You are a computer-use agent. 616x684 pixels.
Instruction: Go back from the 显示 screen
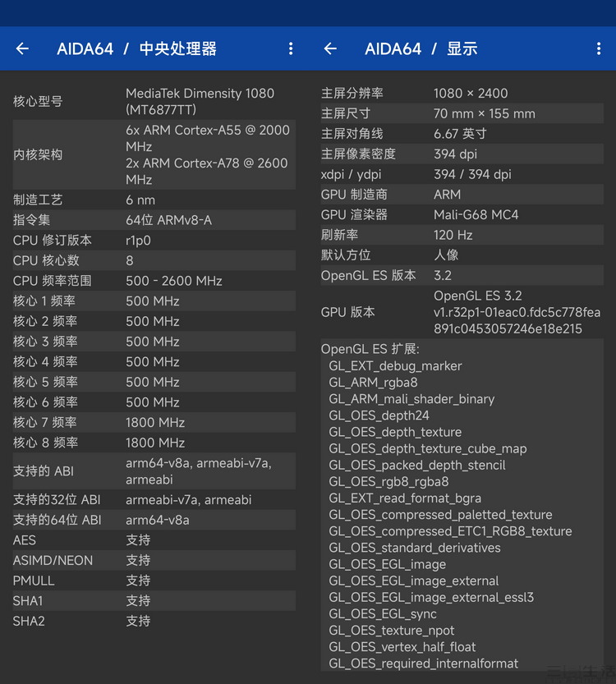coord(330,48)
